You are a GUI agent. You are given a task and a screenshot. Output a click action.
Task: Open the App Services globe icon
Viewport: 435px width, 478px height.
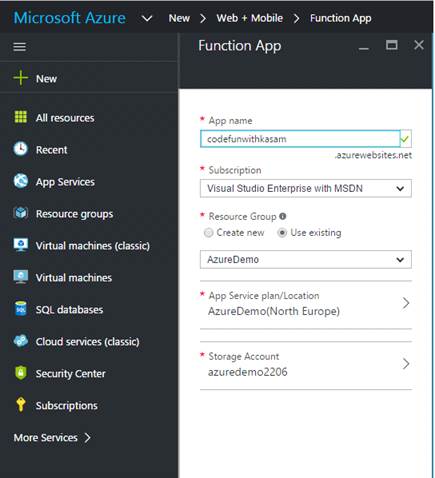(21, 181)
